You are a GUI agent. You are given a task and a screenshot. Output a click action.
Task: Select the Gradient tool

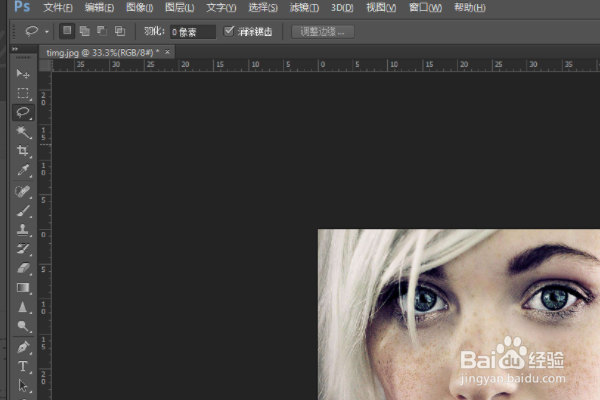tap(23, 287)
